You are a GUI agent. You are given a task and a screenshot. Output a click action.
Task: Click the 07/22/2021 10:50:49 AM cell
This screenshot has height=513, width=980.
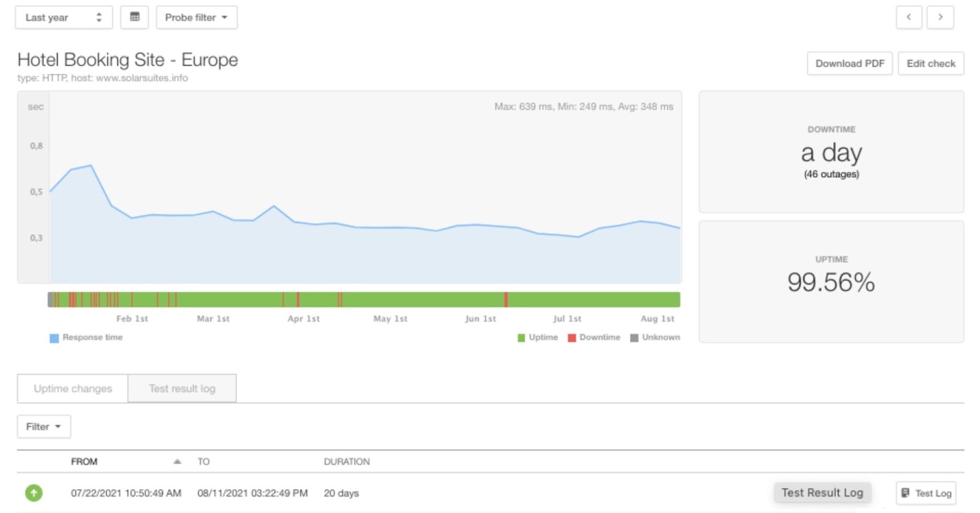tap(126, 493)
